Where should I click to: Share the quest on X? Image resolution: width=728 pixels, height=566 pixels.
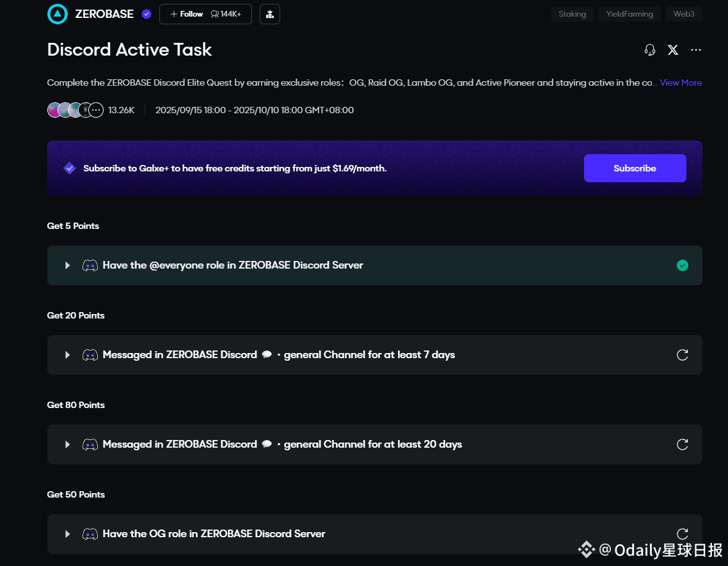673,50
